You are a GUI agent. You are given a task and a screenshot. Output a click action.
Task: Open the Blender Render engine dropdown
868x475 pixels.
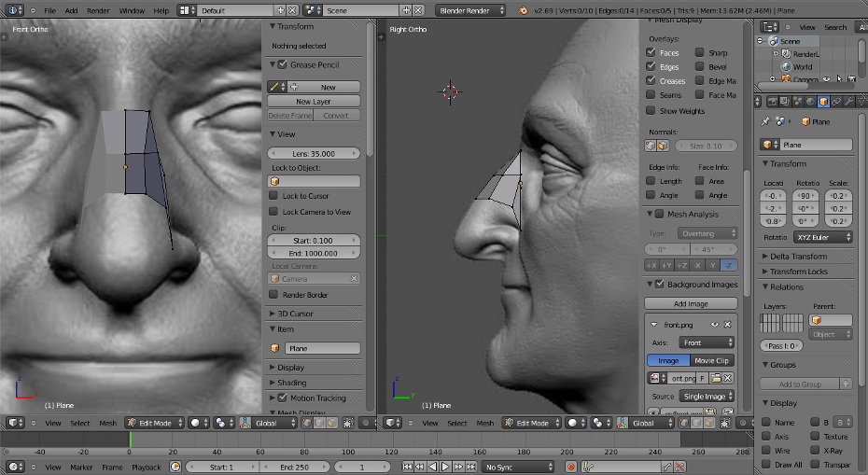pyautogui.click(x=471, y=10)
